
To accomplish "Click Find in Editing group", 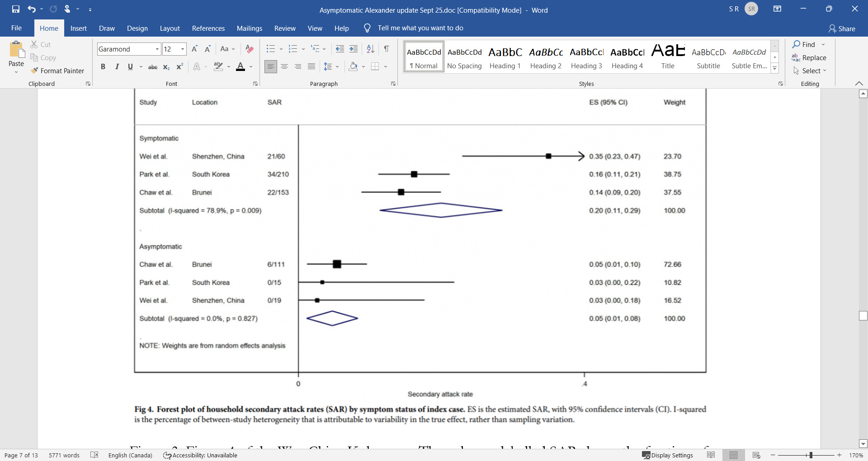I will click(x=805, y=44).
